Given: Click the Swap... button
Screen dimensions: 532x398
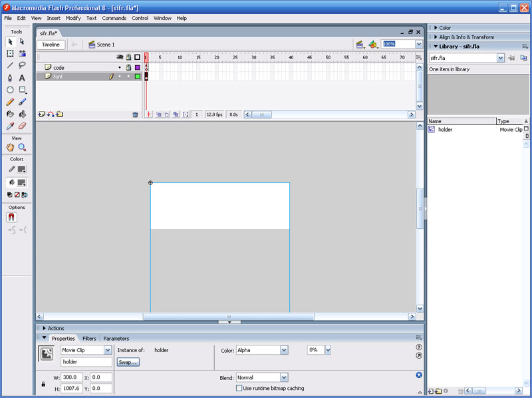Looking at the screenshot, I should point(128,362).
